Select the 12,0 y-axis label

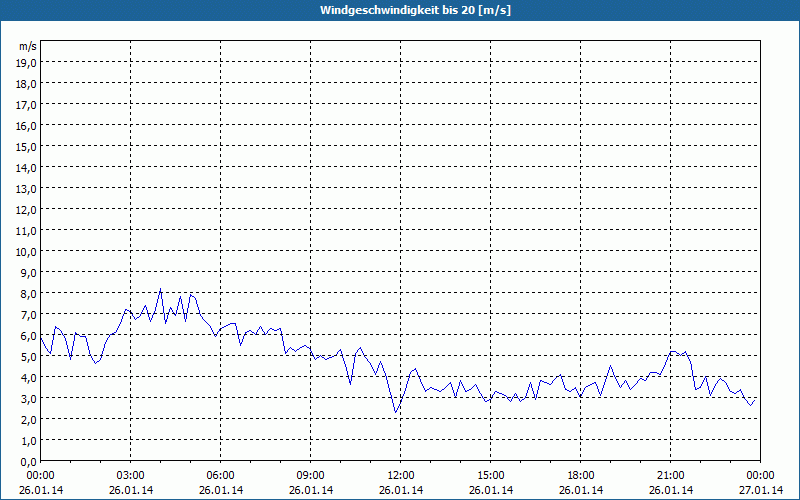tap(27, 210)
